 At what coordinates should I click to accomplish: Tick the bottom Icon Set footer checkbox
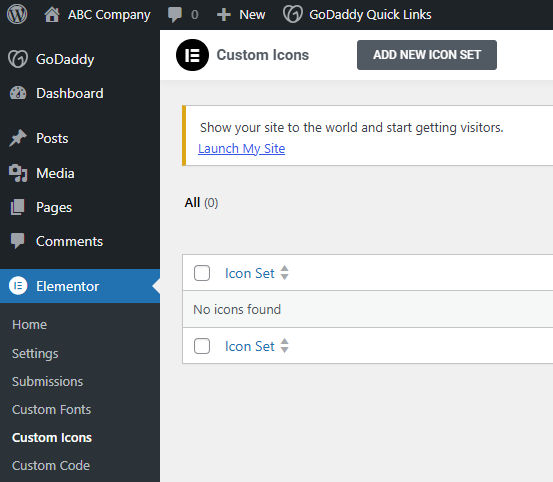tap(202, 346)
